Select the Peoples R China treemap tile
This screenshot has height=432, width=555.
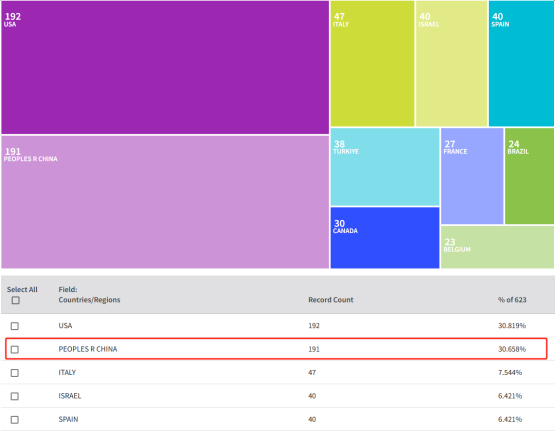click(165, 202)
